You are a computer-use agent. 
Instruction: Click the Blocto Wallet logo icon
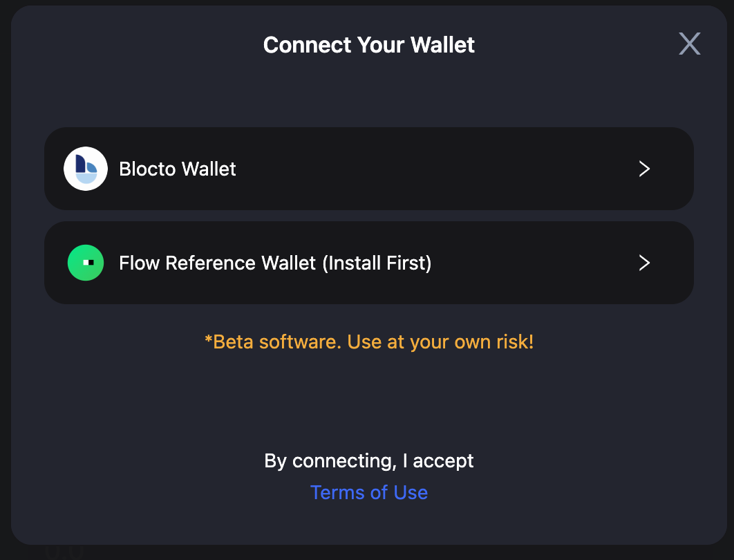coord(86,169)
